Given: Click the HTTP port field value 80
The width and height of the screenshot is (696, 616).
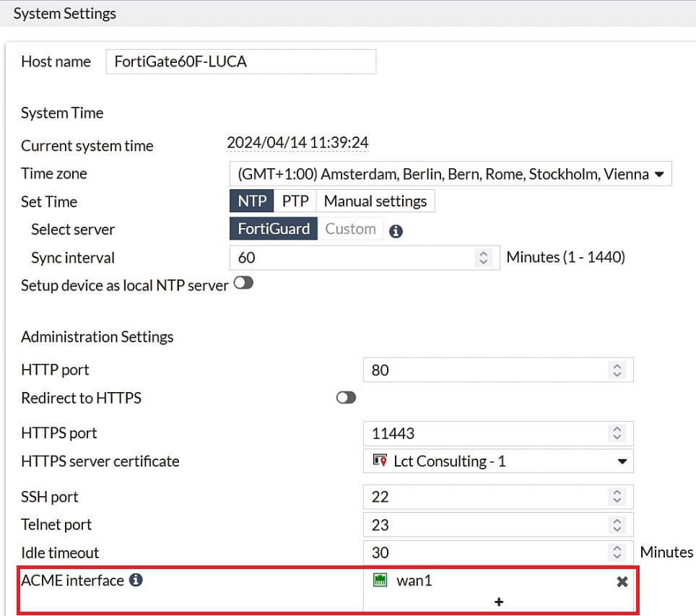Looking at the screenshot, I should click(x=380, y=370).
